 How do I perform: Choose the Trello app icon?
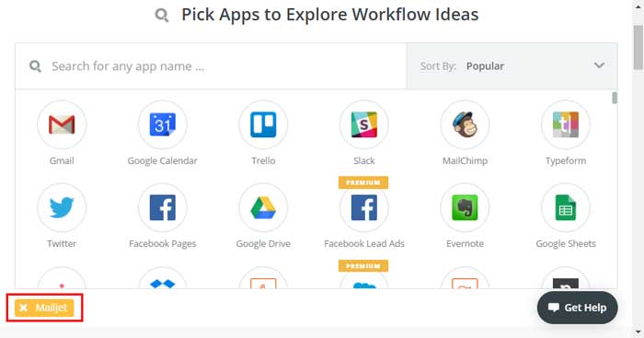pyautogui.click(x=263, y=124)
